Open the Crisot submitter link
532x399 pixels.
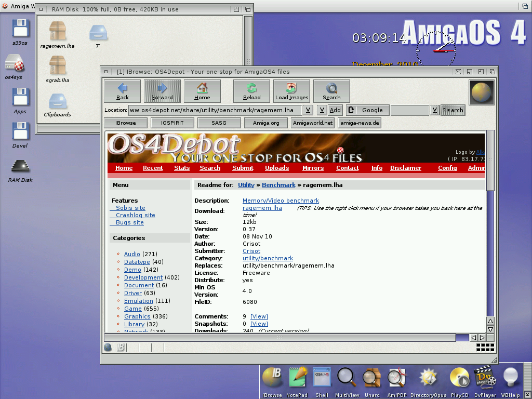pos(251,251)
